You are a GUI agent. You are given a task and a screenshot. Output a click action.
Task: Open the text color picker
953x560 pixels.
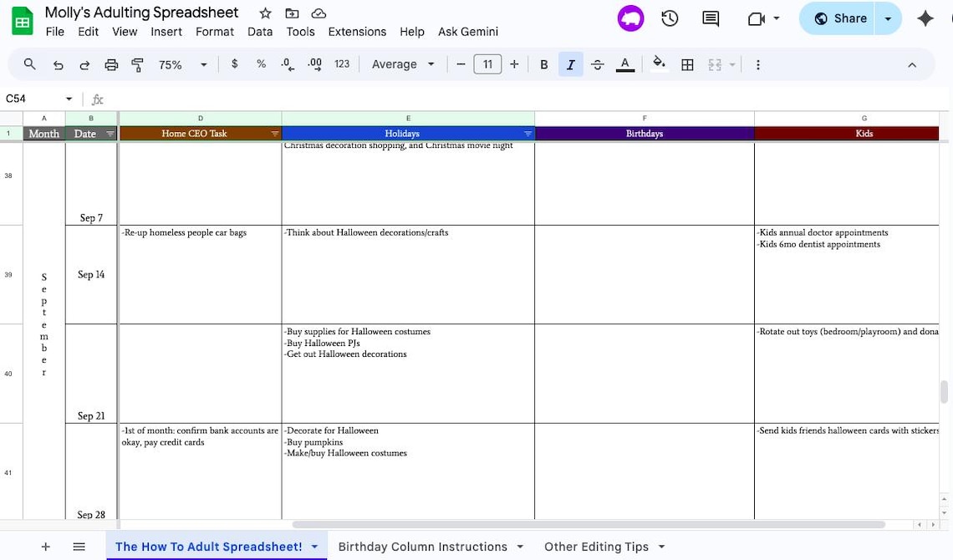(624, 64)
